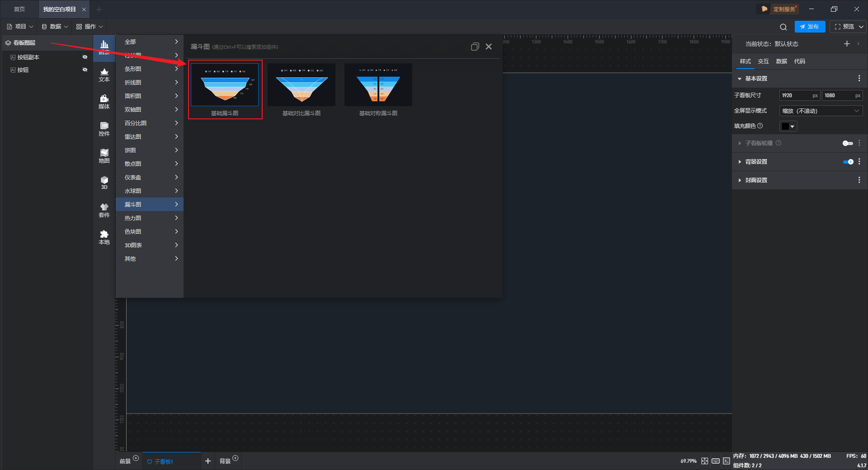Viewport: 868px width, 470px height.
Task: Open the 地图 map components icon
Action: coord(104,156)
